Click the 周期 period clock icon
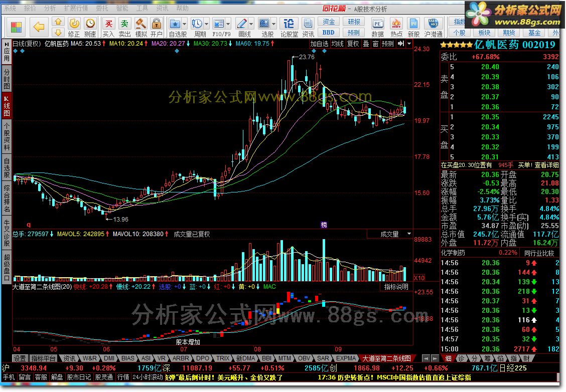Screen dimensions: 566x392 coord(197,24)
